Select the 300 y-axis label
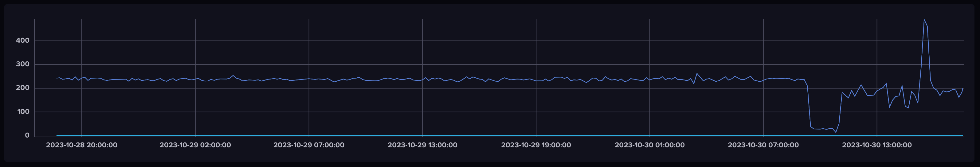This screenshot has height=167, width=980. 22,64
